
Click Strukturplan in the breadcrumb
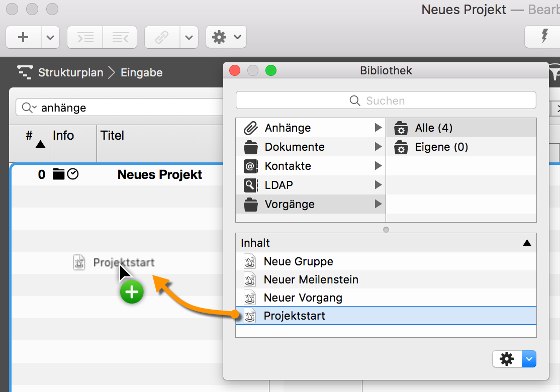tap(70, 72)
